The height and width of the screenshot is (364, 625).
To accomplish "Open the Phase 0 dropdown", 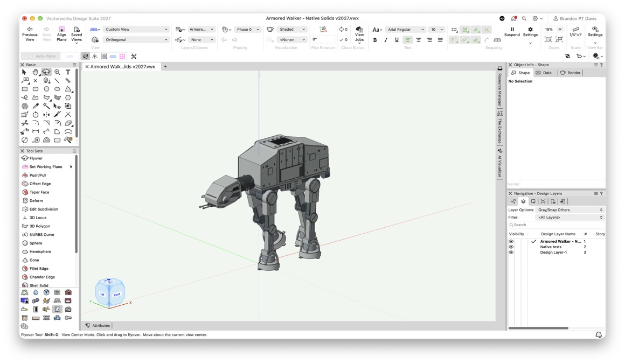I will (x=247, y=30).
